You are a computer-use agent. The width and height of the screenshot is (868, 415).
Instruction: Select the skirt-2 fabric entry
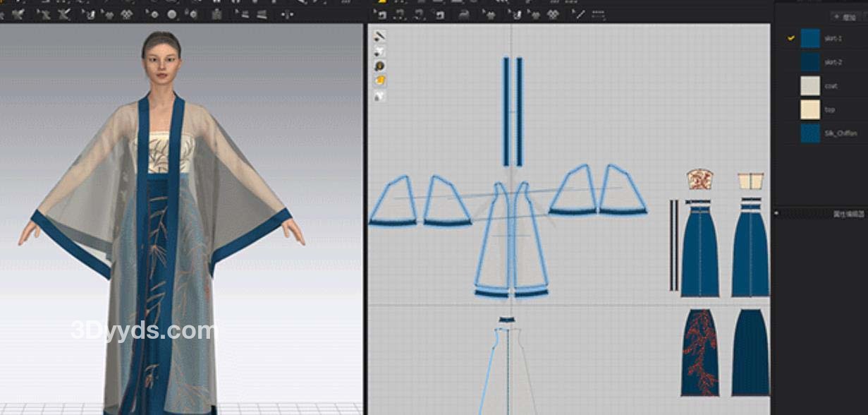(833, 62)
